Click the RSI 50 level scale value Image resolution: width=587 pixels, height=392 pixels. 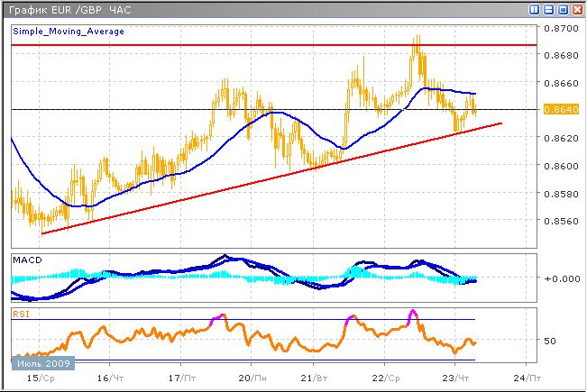point(552,341)
